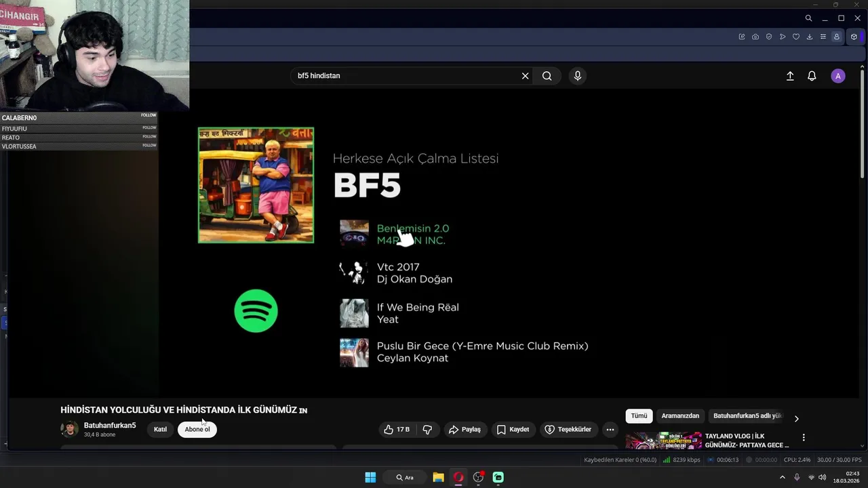868x488 pixels.
Task: Open the extensions cube icon
Action: (854, 37)
